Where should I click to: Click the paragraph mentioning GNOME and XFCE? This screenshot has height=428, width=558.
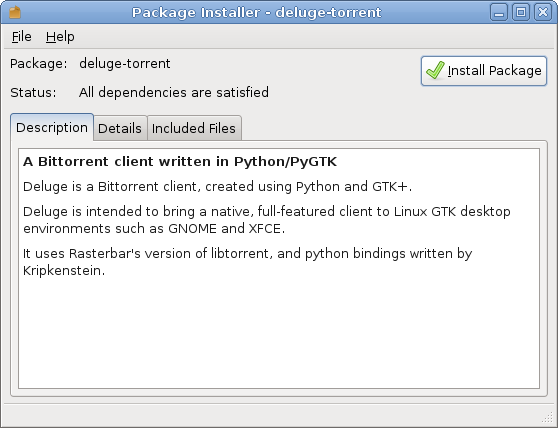(x=267, y=220)
